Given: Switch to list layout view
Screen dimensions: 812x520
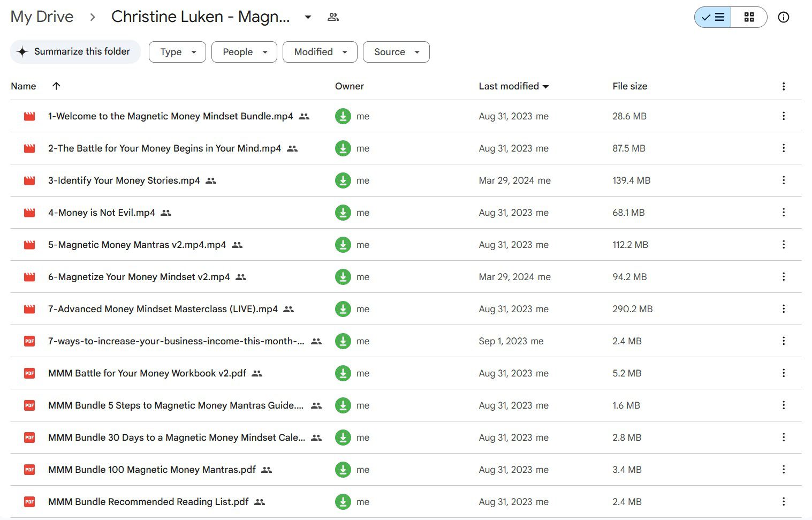Looking at the screenshot, I should click(713, 17).
